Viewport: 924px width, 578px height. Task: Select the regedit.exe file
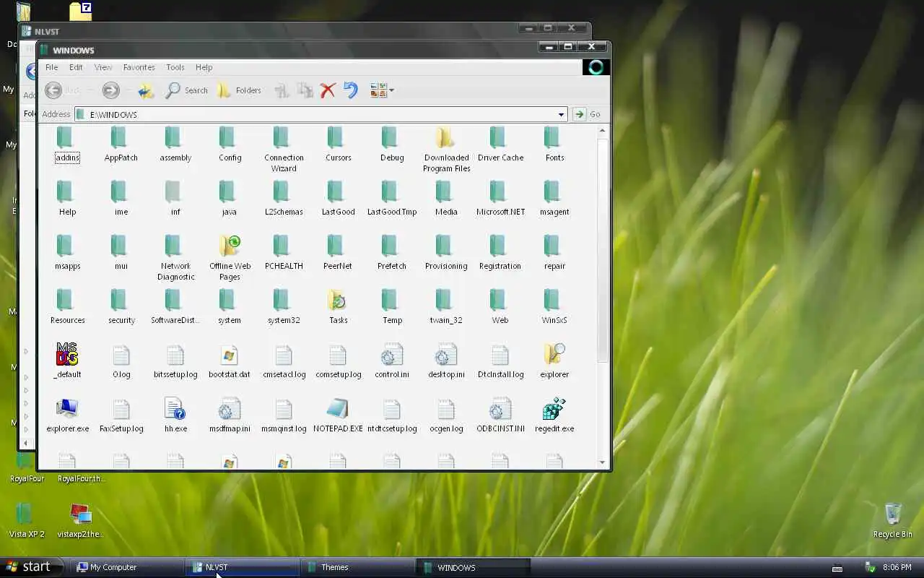click(x=554, y=415)
